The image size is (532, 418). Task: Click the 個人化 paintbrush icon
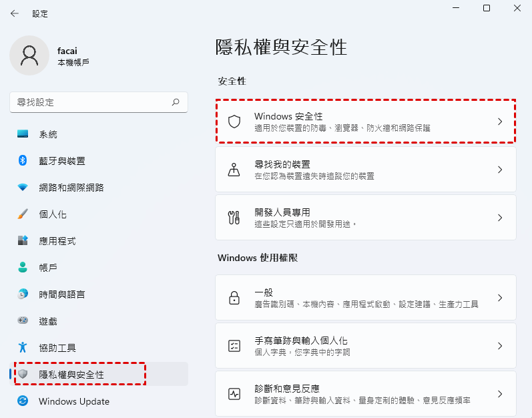click(x=23, y=214)
